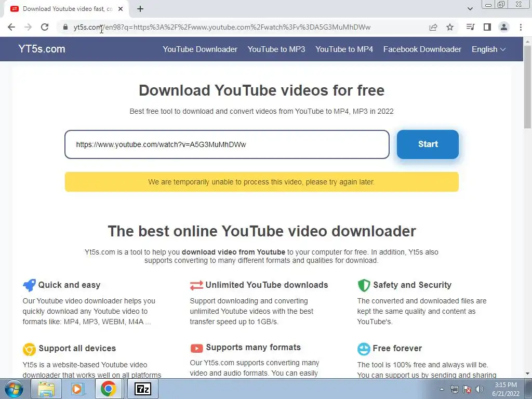This screenshot has height=399, width=532.
Task: Click the browser forward arrow
Action: click(x=28, y=27)
